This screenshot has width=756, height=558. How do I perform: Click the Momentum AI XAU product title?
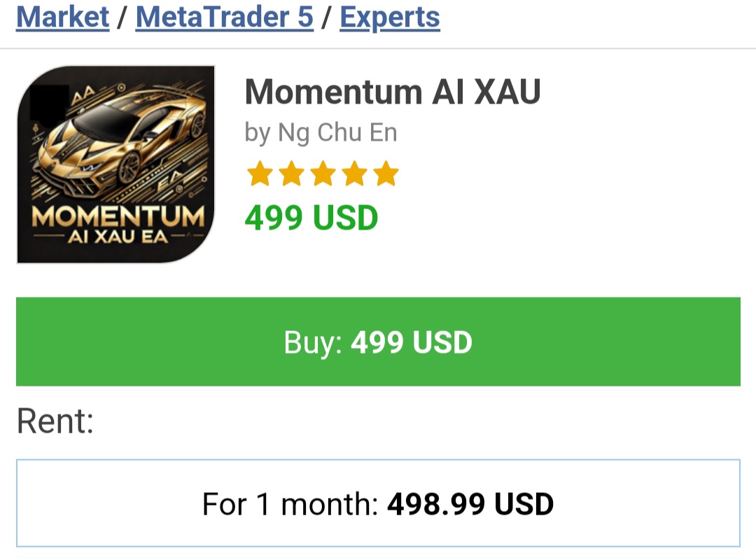point(392,92)
